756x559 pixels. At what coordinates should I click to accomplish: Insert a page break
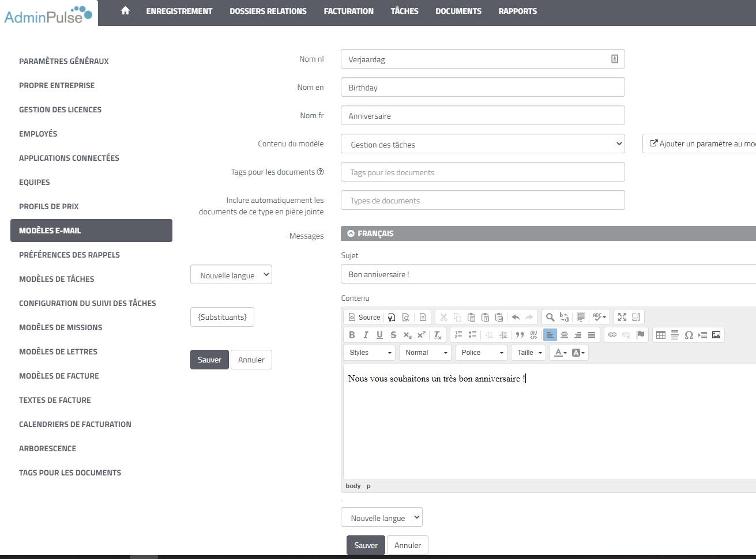click(702, 335)
